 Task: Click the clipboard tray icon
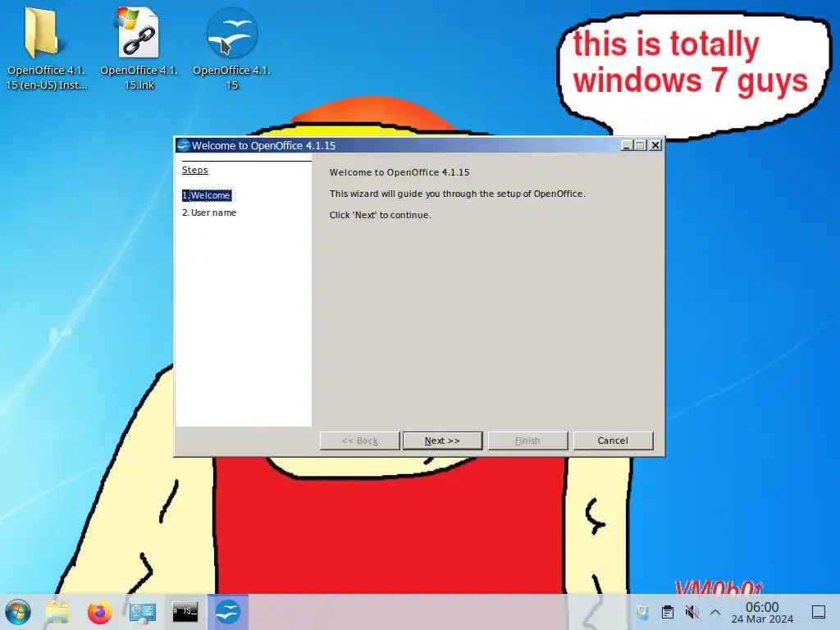point(668,612)
